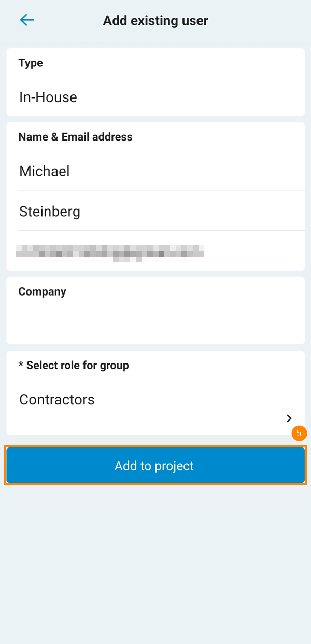Click the required asterisk before Select role
311x644 pixels.
coord(21,365)
